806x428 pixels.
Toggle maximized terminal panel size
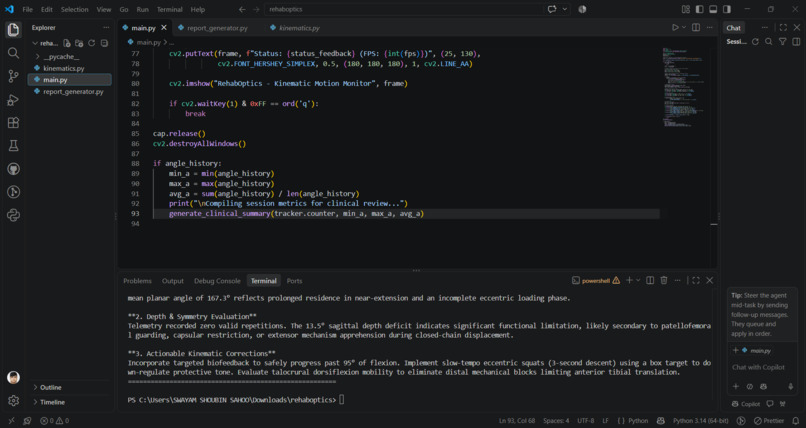[695, 280]
